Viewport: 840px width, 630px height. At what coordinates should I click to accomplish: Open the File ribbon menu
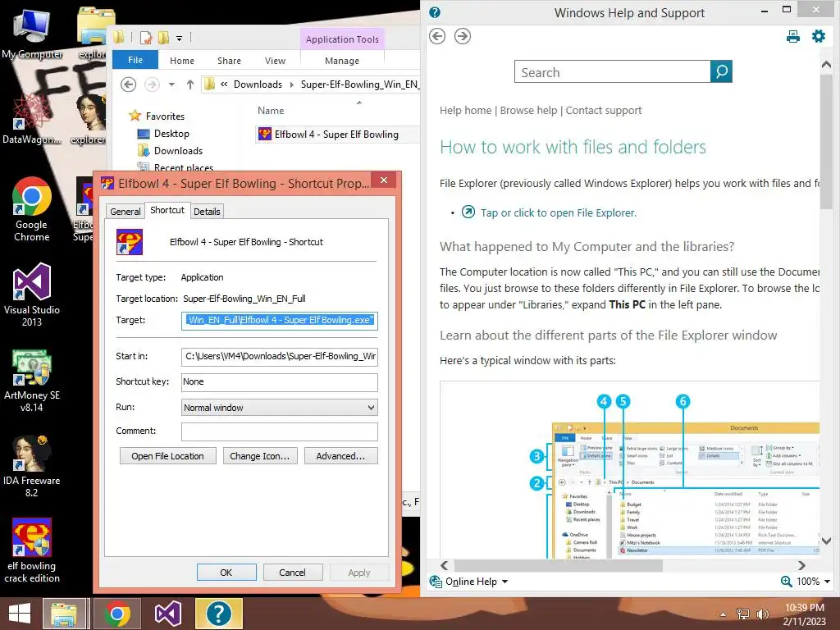135,60
